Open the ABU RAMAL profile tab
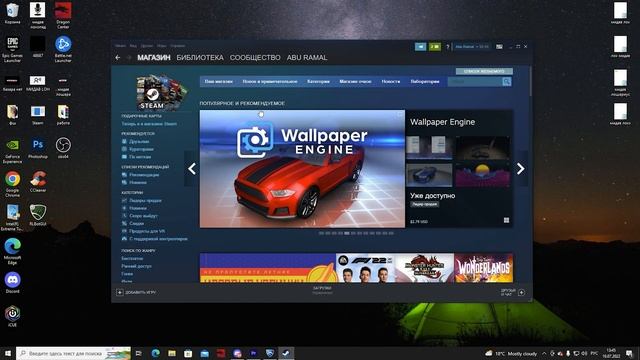This screenshot has width=640, height=360. (x=307, y=58)
